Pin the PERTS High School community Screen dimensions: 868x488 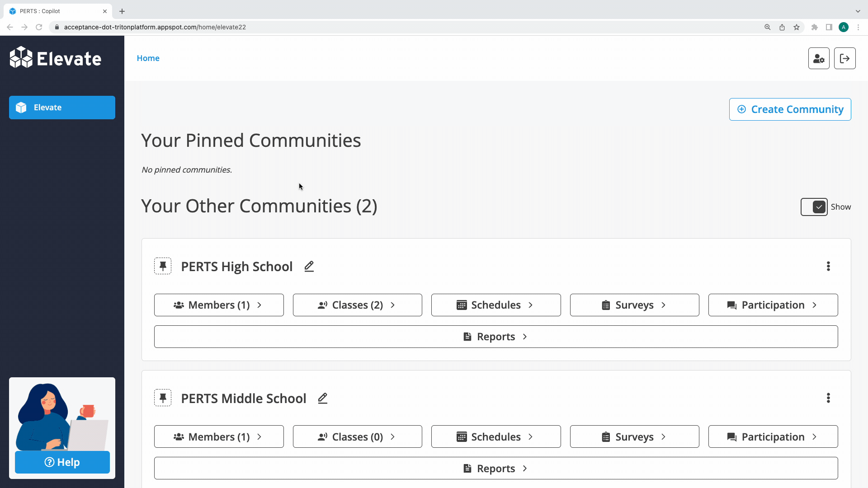click(163, 266)
